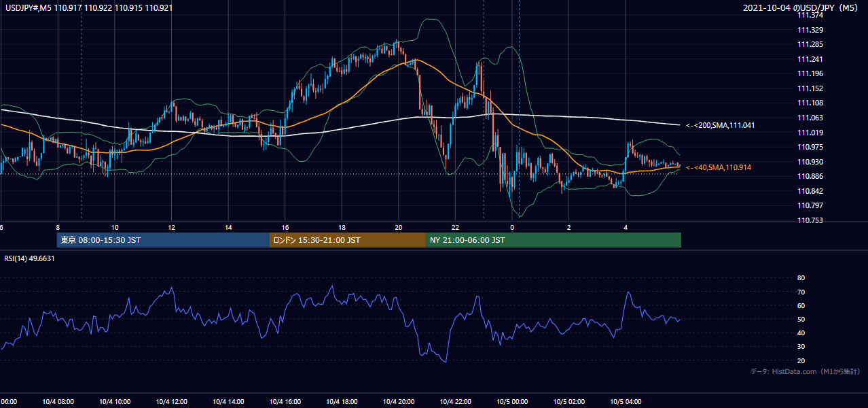The height and width of the screenshot is (408, 868).
Task: Click the 200 SMA label reading 111.041
Action: click(721, 126)
